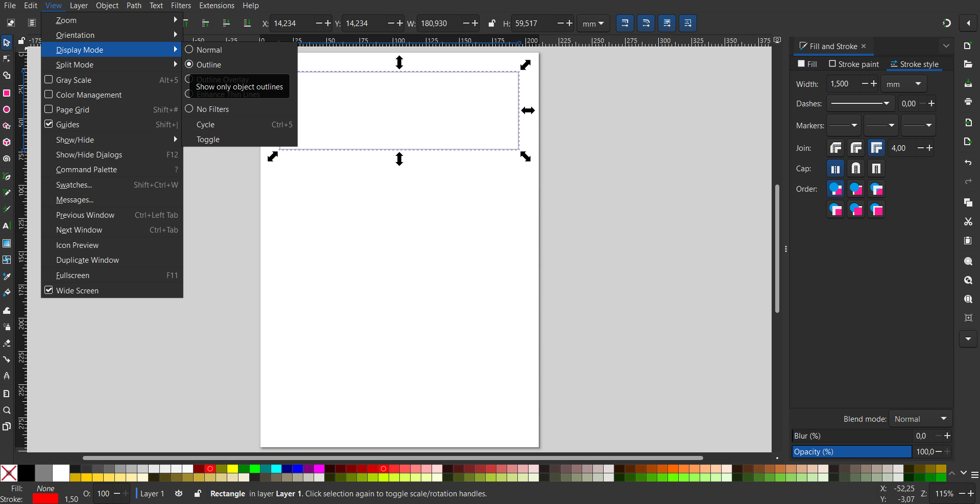Toggle the Page Grid checkbox
The width and height of the screenshot is (980, 504).
[x=49, y=109]
